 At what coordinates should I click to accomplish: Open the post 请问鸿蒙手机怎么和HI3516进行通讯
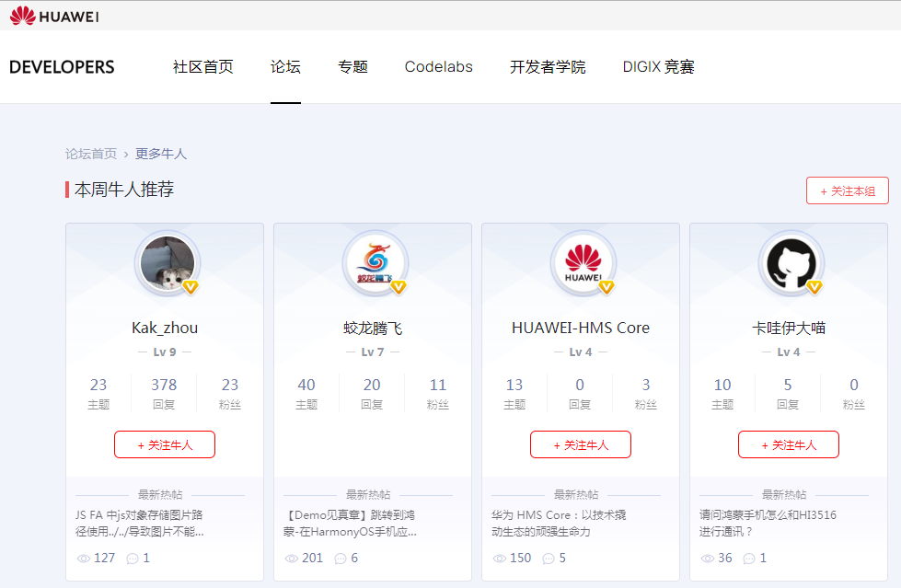tap(768, 523)
